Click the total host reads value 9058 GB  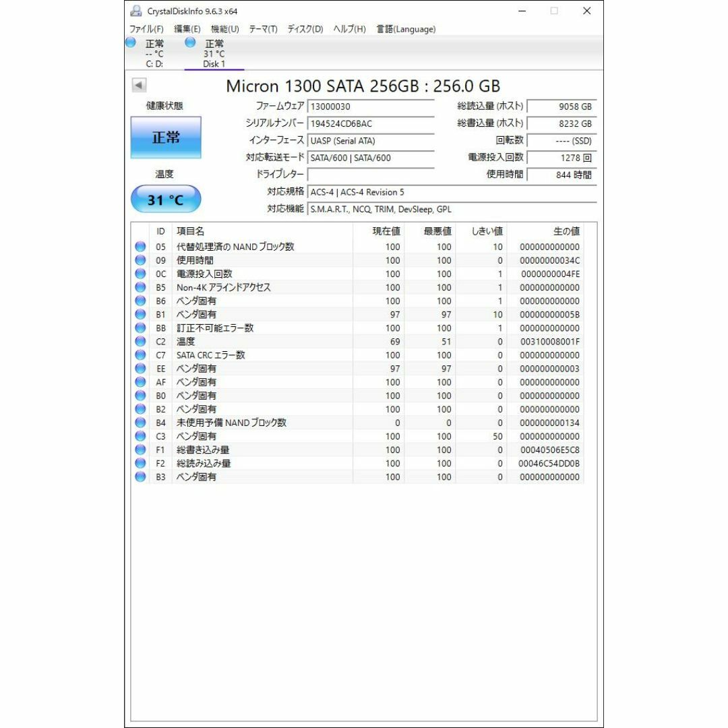tap(562, 107)
